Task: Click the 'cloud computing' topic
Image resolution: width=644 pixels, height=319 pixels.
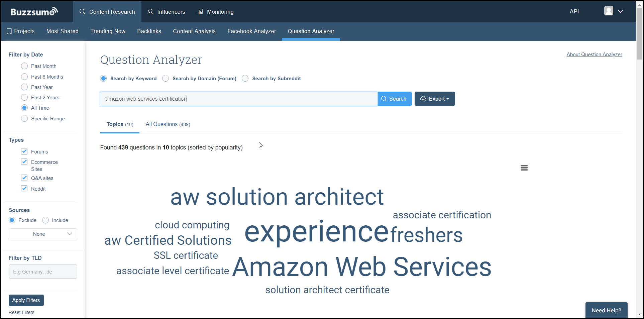Action: click(x=192, y=225)
